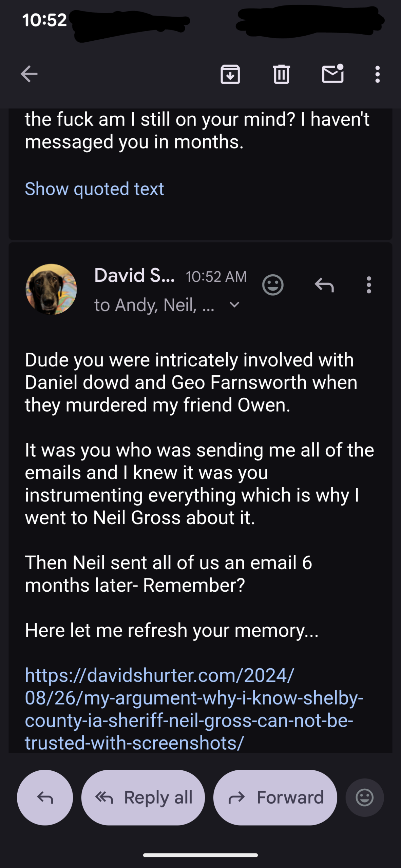Tap the home gesture bar
Image resolution: width=401 pixels, height=868 pixels.
click(x=200, y=855)
